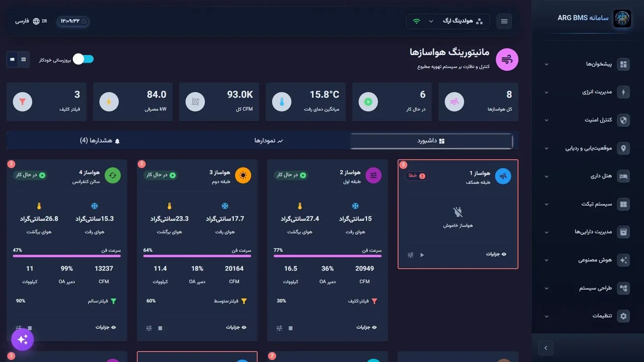644x362 pixels.
Task: Expand the پیشخوان‌ها sidebar menu chevron
Action: pos(546,64)
